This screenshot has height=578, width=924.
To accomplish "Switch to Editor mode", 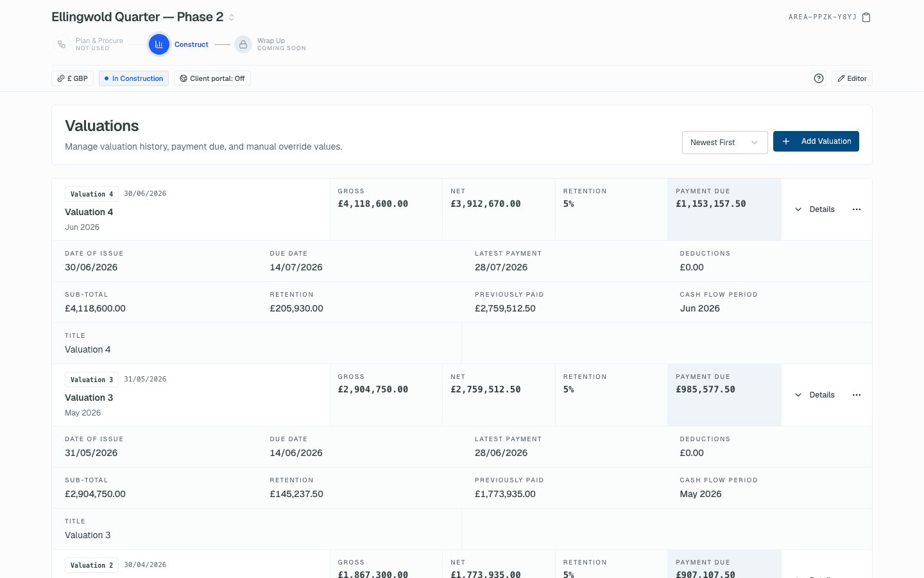I will [x=852, y=78].
